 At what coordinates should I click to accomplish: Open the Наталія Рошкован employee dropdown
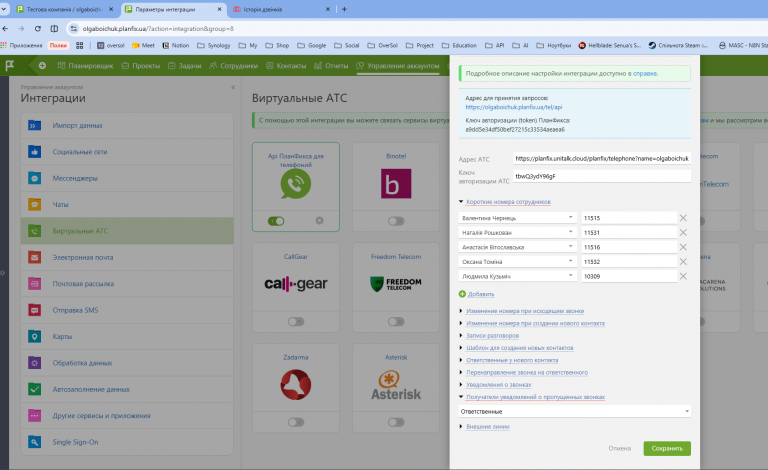[518, 233]
